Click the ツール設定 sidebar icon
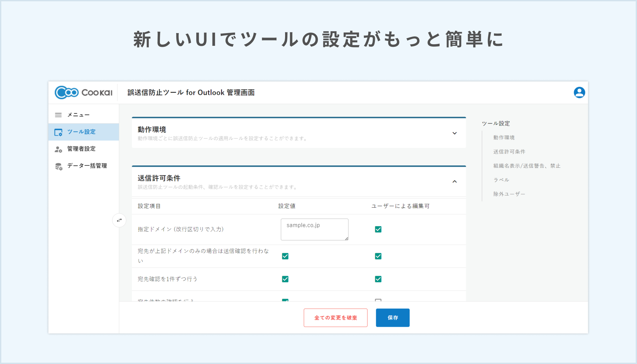 58,132
